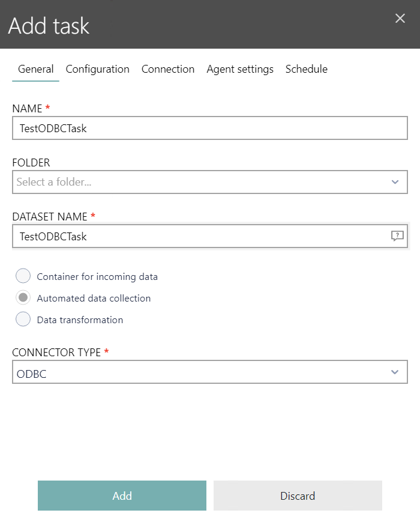
Task: Click the dataset name help comment icon
Action: pyautogui.click(x=397, y=236)
